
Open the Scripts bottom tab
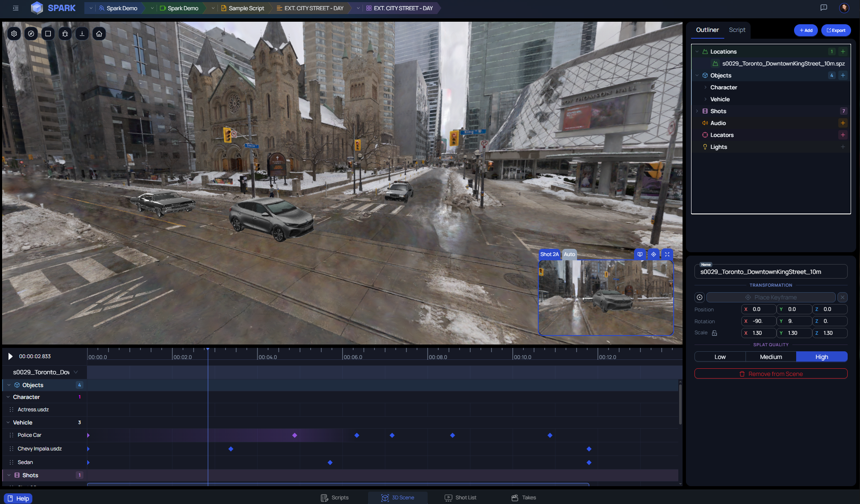pyautogui.click(x=335, y=498)
